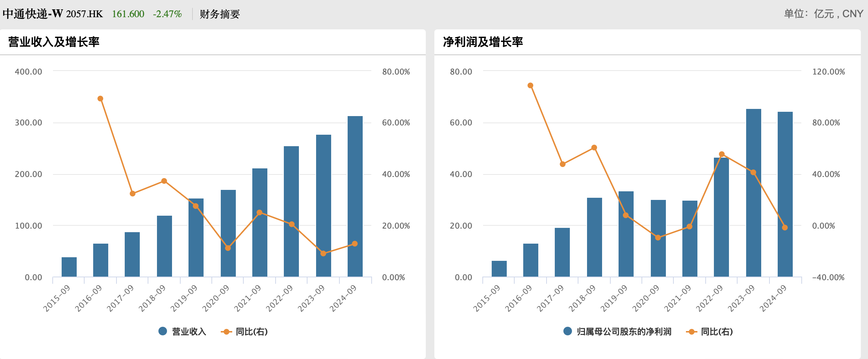
Task: Click the 2024-09 net profit growth point
Action: (x=785, y=228)
